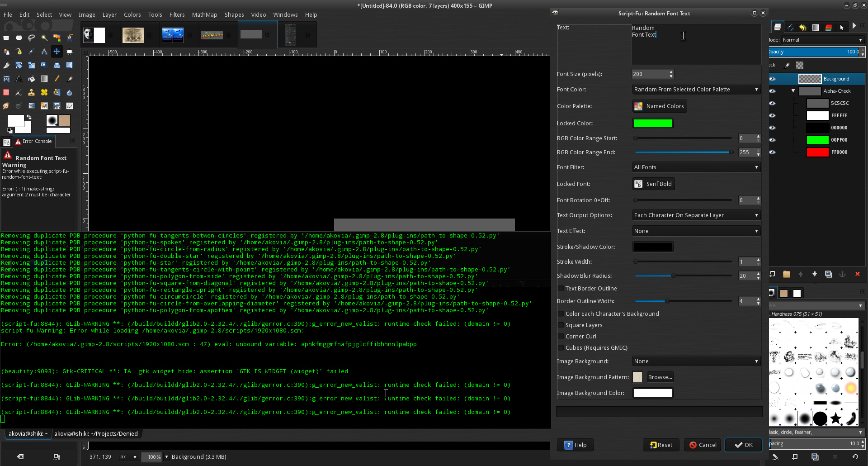Open the Layer menu
Image resolution: width=868 pixels, height=466 pixels.
point(109,14)
